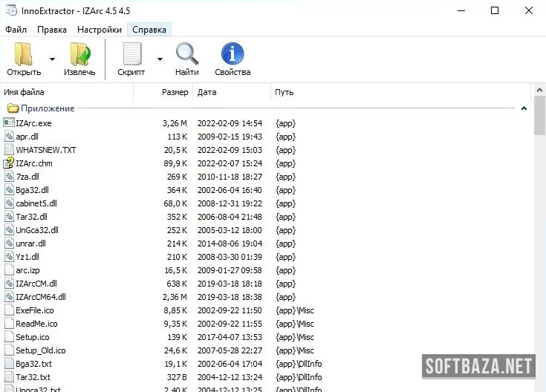Select the apr.dll file icon
This screenshot has width=546, height=392.
pyautogui.click(x=10, y=137)
